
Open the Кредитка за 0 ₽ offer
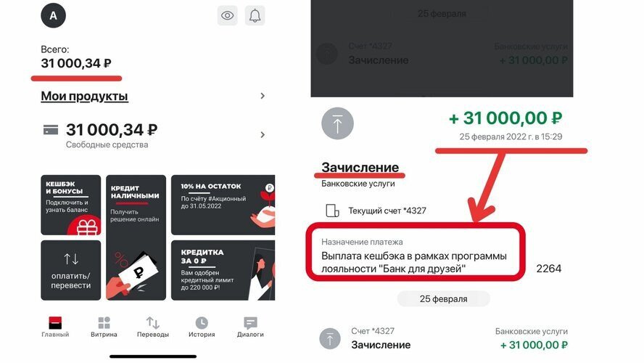coord(223,270)
